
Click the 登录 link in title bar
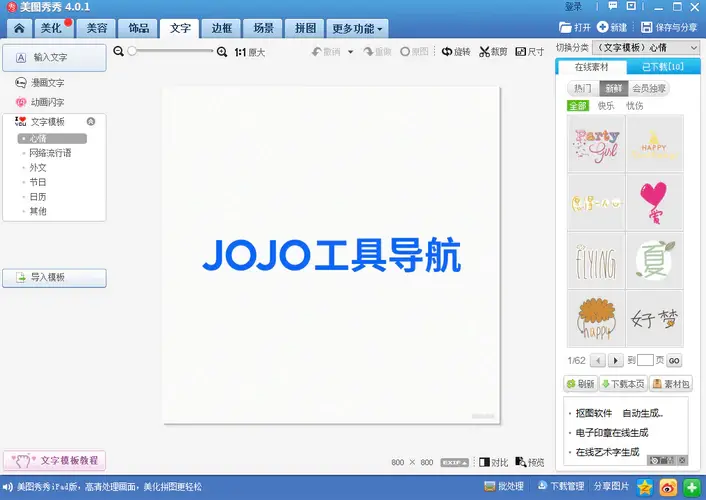click(573, 7)
